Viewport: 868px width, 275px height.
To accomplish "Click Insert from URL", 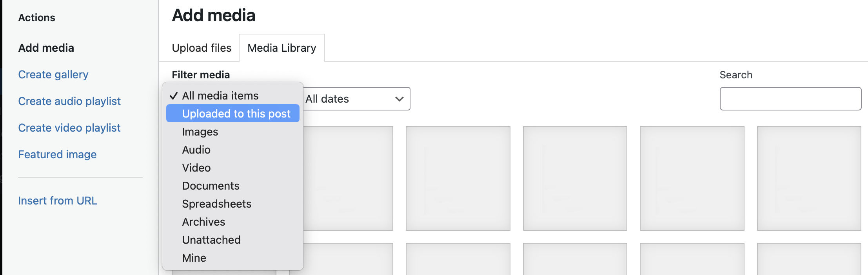I will click(58, 201).
